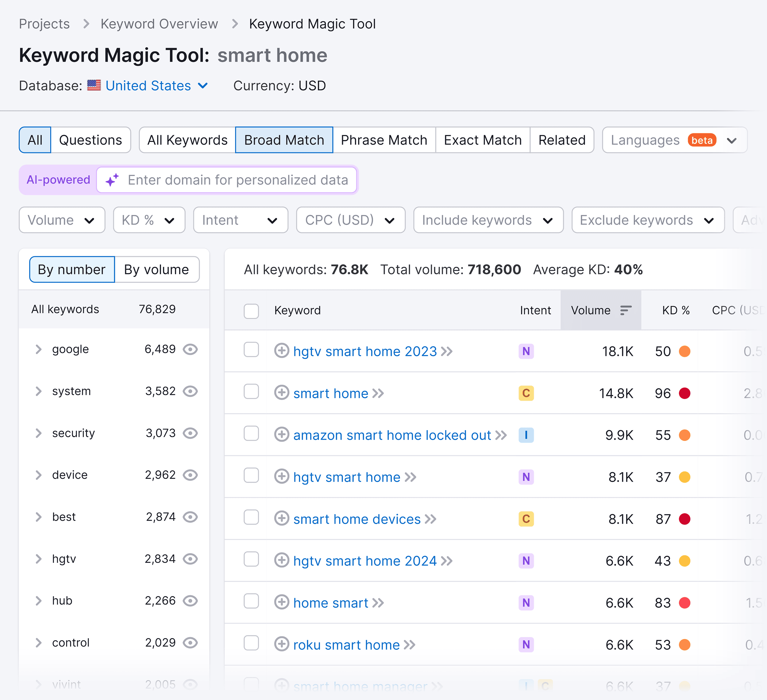Click the Volume column sort icon
The image size is (767, 700).
626,310
